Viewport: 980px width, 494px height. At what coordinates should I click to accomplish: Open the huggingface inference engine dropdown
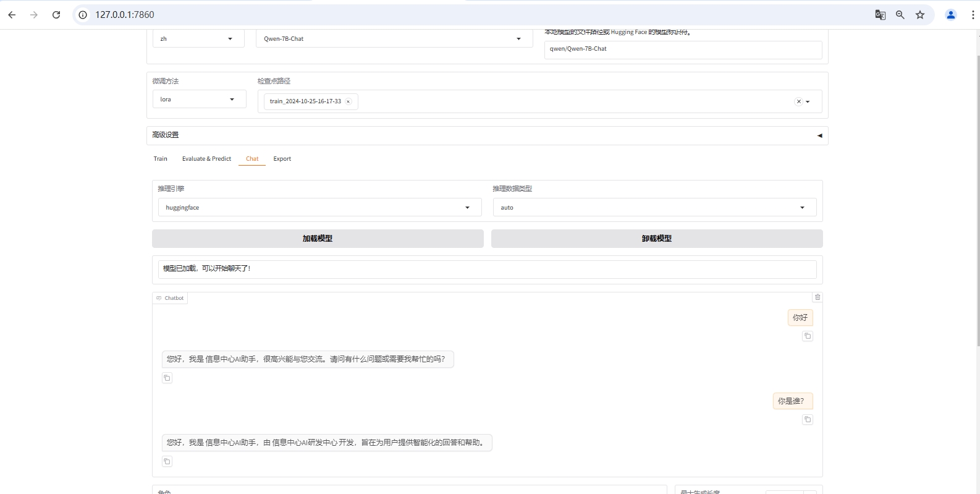[319, 208]
